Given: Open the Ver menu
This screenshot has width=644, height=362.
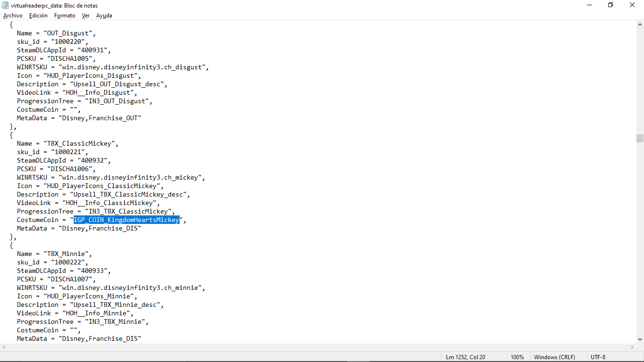Looking at the screenshot, I should [86, 16].
